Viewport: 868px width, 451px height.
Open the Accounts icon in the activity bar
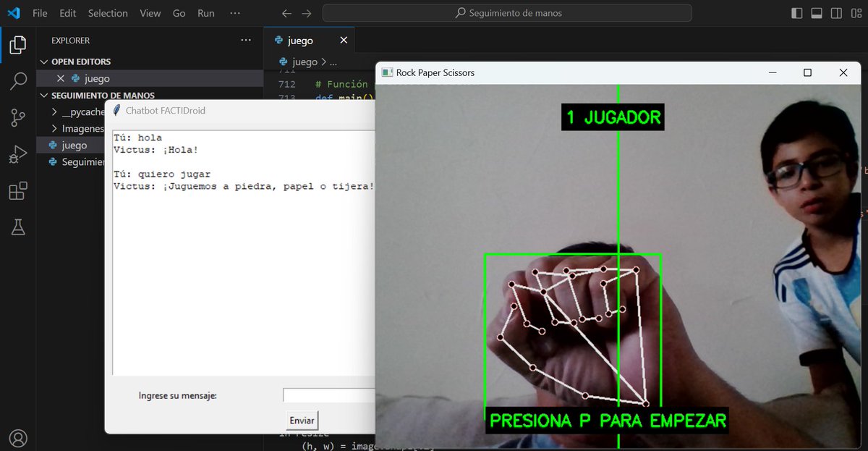coord(18,438)
